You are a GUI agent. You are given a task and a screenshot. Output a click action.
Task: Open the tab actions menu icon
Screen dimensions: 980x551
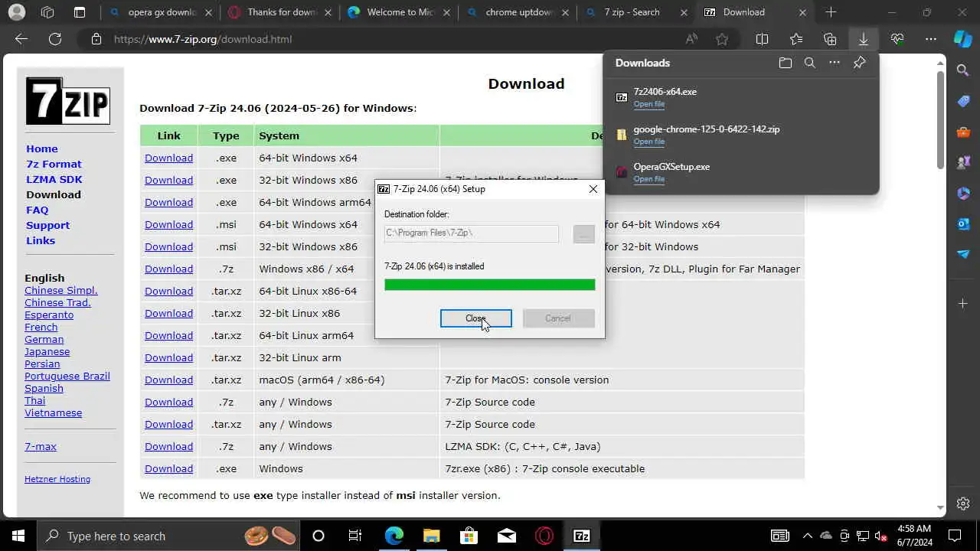(80, 12)
